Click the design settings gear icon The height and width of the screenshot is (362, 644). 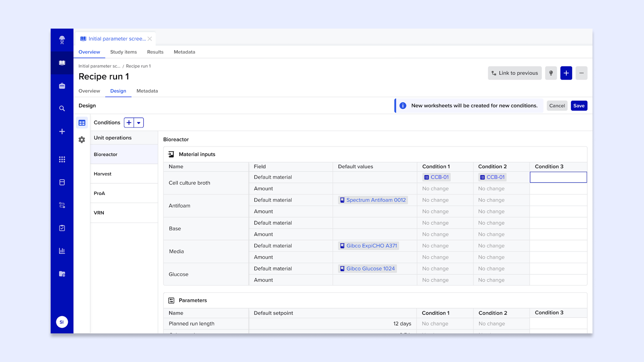coord(82,140)
